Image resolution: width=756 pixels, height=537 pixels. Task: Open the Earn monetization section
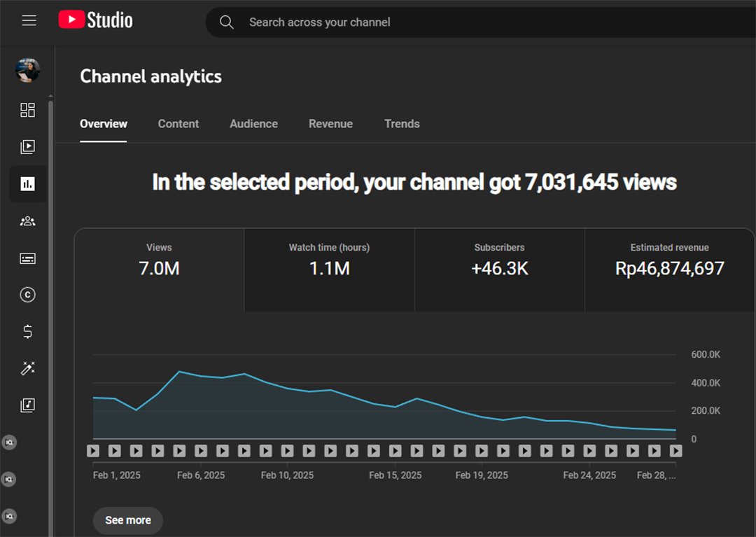28,331
